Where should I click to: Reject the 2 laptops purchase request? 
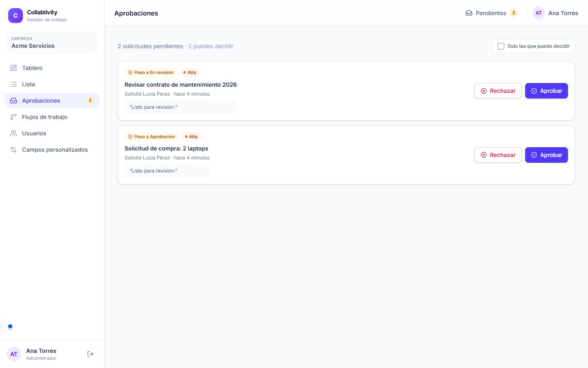pyautogui.click(x=498, y=155)
